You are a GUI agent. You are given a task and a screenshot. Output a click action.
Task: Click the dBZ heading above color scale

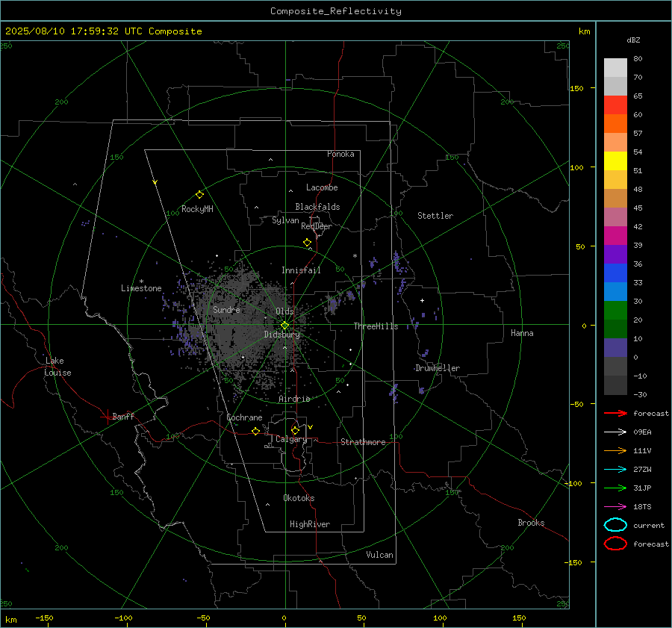(x=633, y=40)
